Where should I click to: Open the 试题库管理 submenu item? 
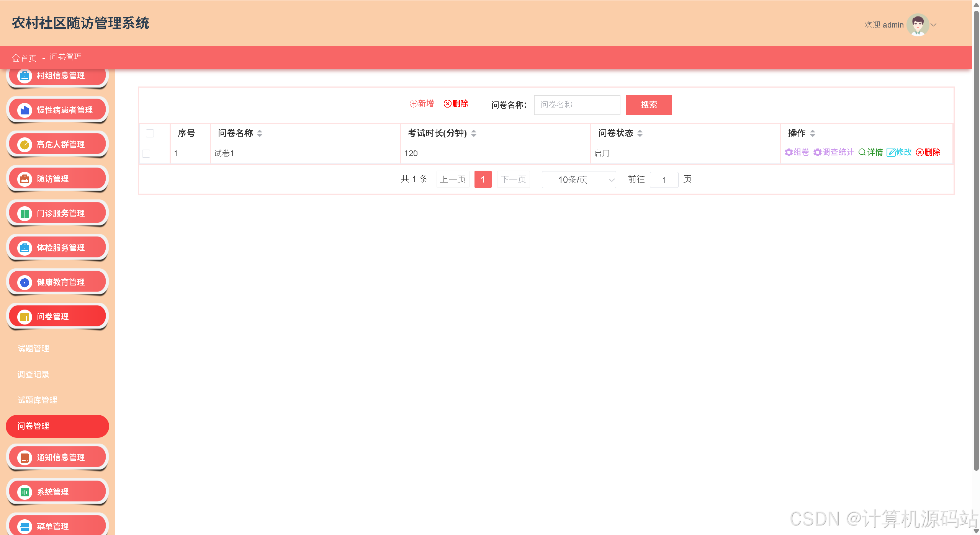pos(37,400)
